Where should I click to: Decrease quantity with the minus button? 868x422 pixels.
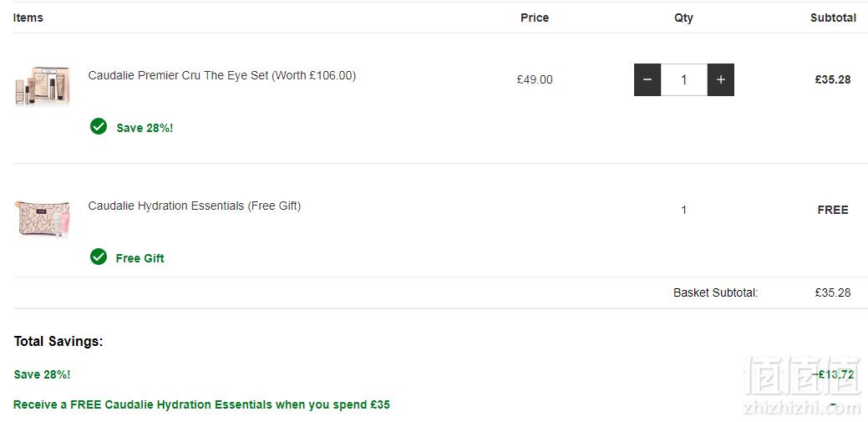pos(647,79)
